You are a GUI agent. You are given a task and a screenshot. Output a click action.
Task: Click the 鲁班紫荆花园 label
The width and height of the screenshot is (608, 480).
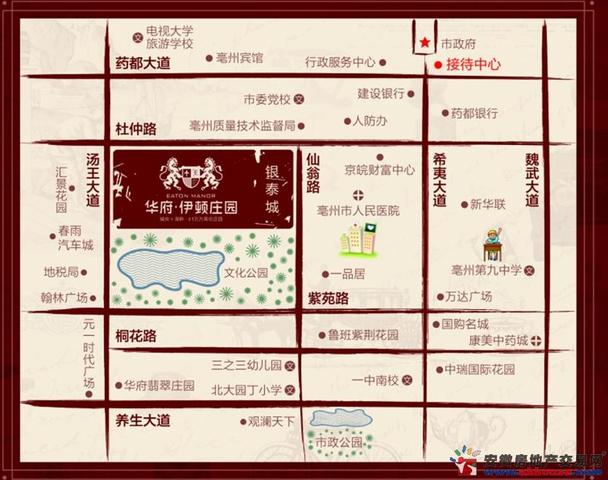363,335
